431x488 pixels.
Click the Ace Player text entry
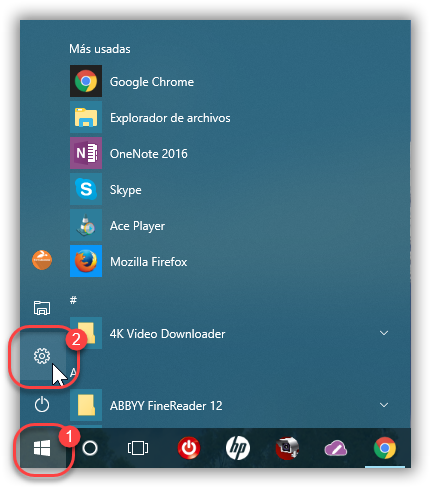[x=137, y=226]
